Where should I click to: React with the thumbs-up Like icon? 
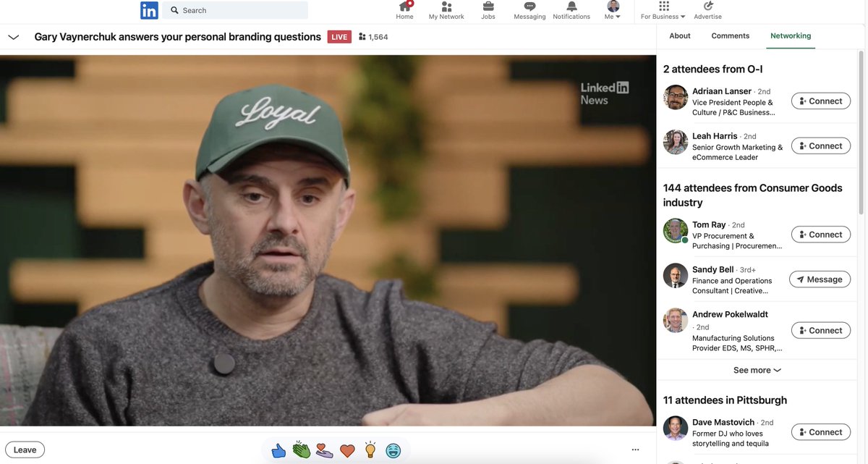point(278,450)
